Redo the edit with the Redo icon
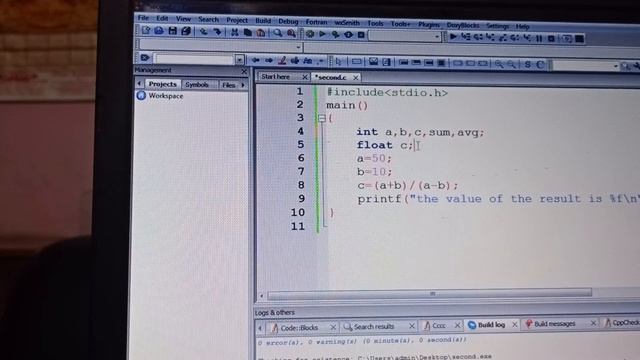The width and height of the screenshot is (640, 360). (217, 32)
